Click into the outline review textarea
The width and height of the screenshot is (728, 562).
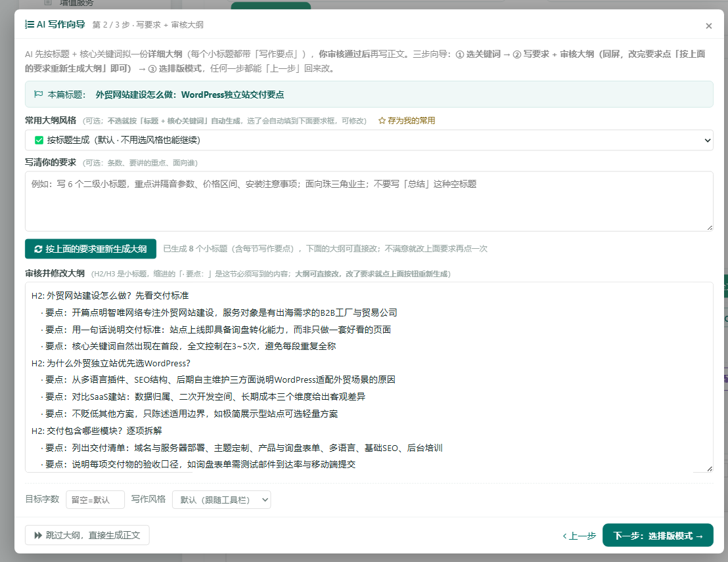pos(369,378)
